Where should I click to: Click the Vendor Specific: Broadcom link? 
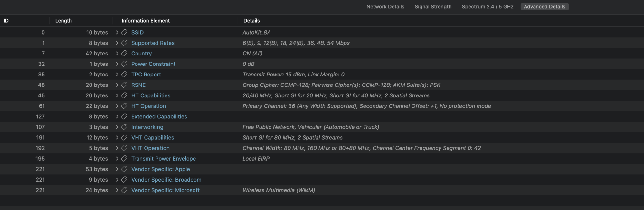click(x=166, y=180)
